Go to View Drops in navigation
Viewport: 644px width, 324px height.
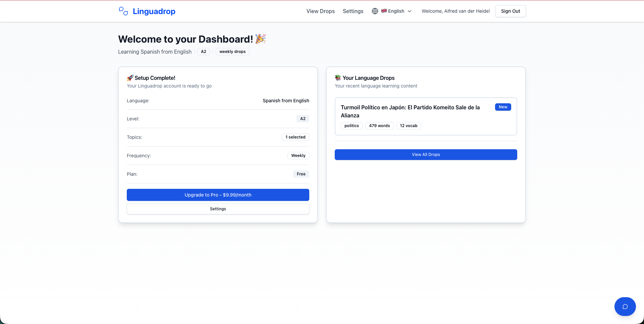[x=320, y=11]
